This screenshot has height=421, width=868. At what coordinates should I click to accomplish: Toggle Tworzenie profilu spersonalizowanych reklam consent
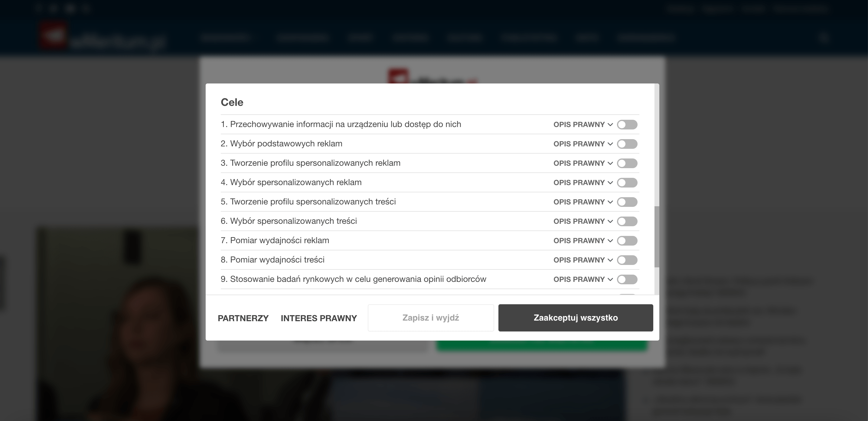(x=627, y=164)
